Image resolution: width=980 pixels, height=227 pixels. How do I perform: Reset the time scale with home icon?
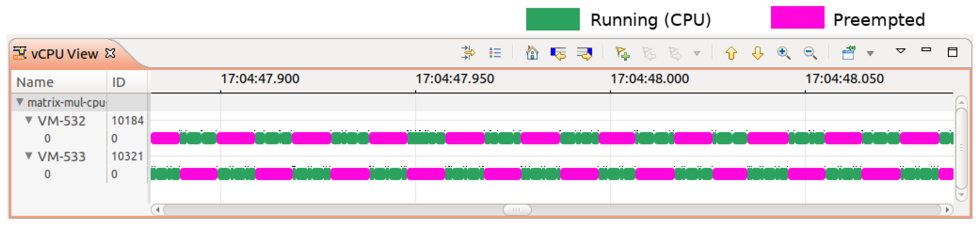532,53
